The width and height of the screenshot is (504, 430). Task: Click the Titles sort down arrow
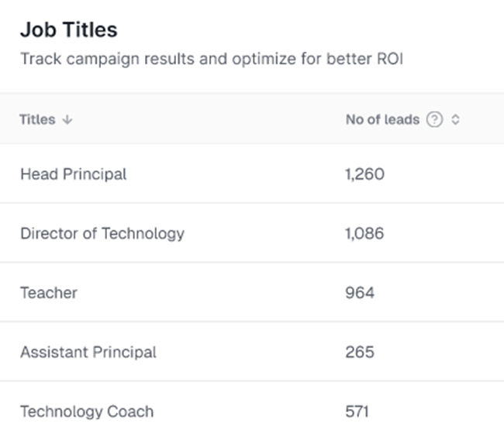click(x=67, y=120)
